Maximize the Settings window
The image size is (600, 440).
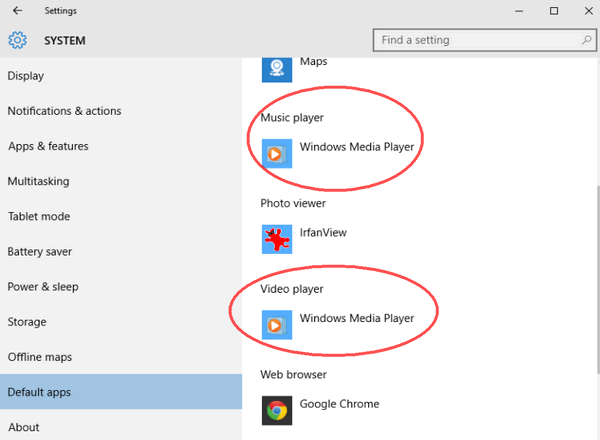(554, 11)
